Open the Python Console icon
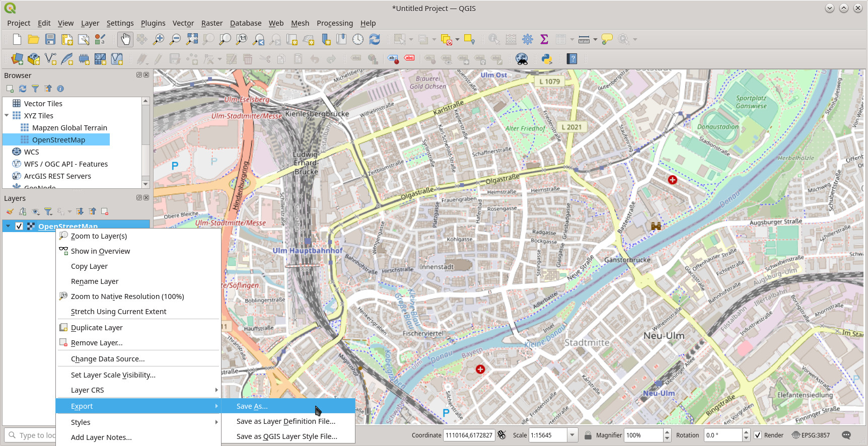Screen dimensions: 868x446 point(547,59)
